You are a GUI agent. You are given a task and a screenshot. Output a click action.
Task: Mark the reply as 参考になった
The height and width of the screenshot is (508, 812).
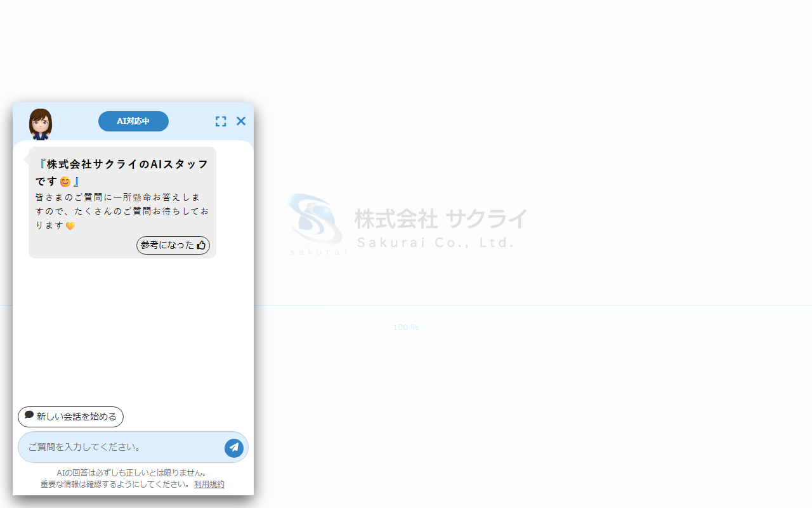coord(173,245)
